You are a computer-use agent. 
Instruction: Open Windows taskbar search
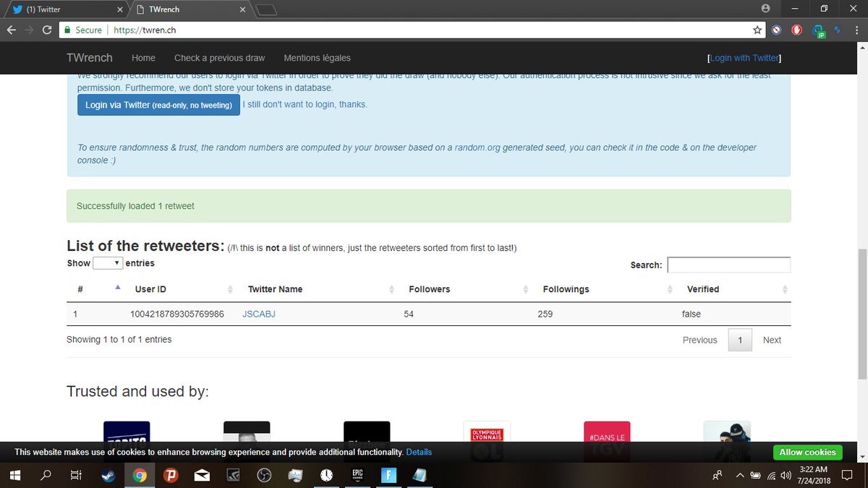tap(46, 475)
